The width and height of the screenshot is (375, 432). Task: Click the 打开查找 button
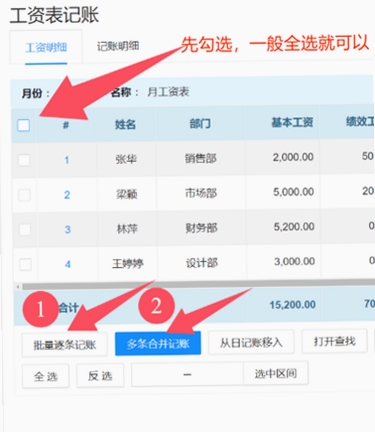click(334, 341)
